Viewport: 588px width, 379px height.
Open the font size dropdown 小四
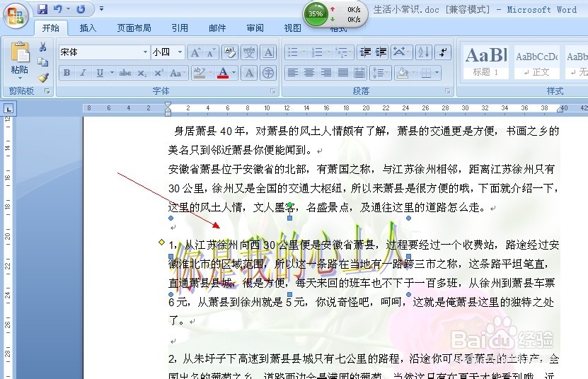point(180,52)
